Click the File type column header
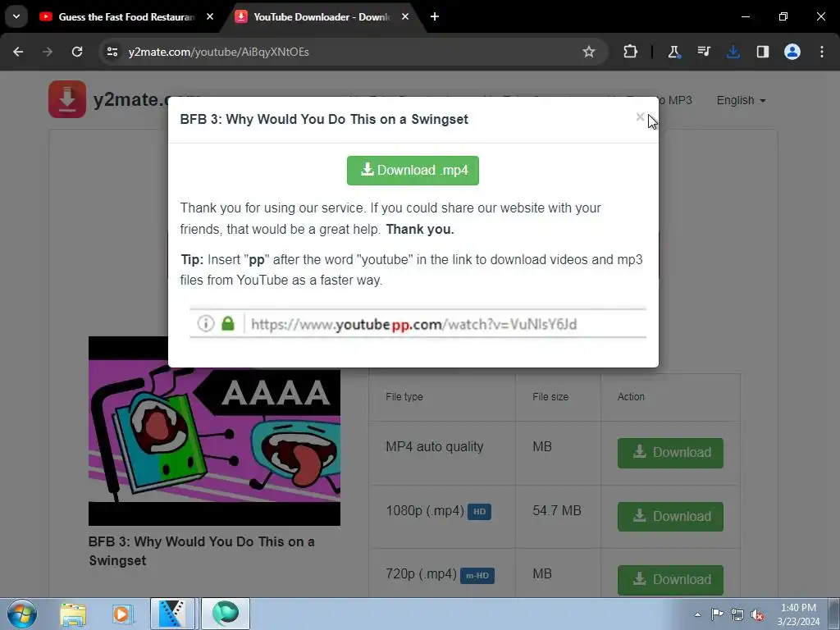This screenshot has width=840, height=630. [404, 397]
